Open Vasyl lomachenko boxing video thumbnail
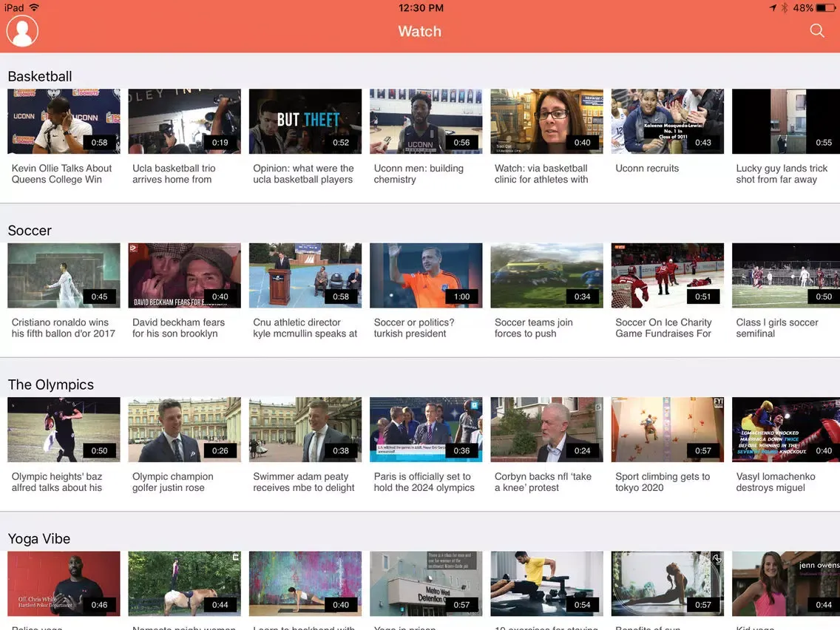The width and height of the screenshot is (840, 630). (x=786, y=430)
